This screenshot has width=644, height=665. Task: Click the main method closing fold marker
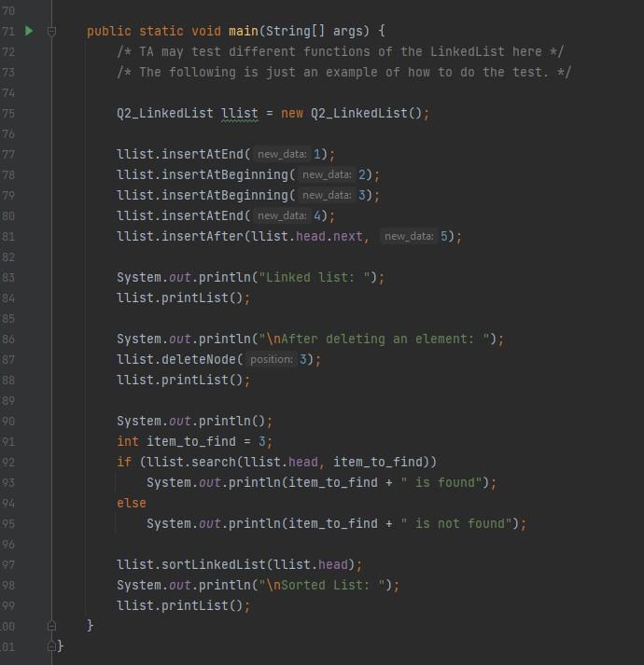click(x=51, y=626)
